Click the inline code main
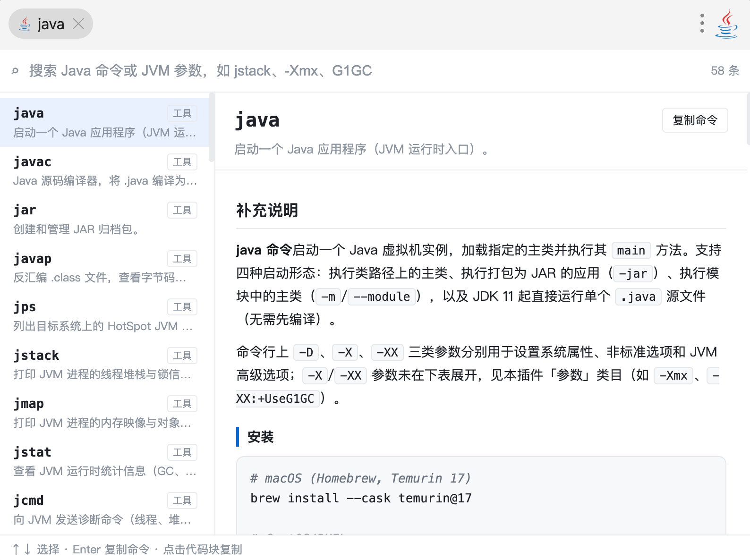The height and width of the screenshot is (560, 750). click(631, 250)
